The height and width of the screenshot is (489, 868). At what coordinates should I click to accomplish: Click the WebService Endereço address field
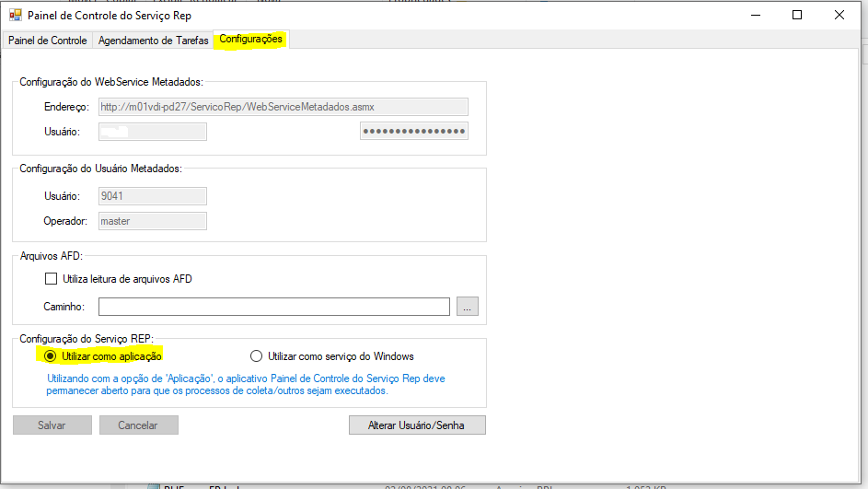(x=283, y=107)
